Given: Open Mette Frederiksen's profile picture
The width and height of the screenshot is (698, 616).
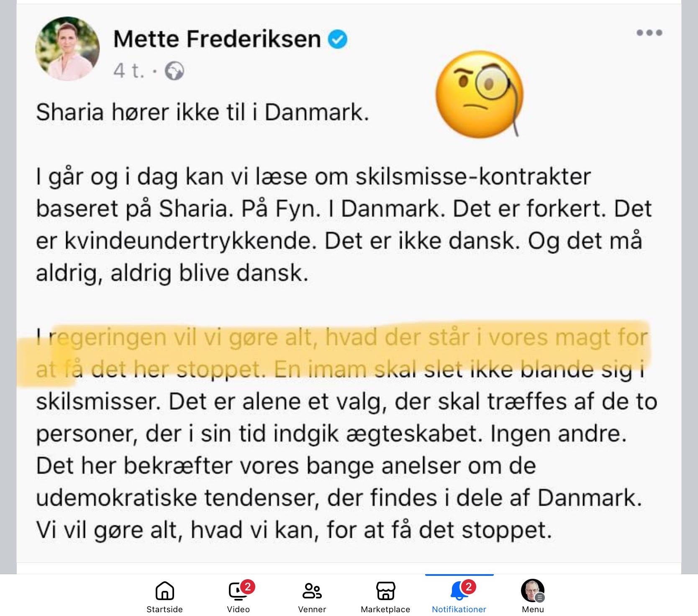Looking at the screenshot, I should coord(67,49).
